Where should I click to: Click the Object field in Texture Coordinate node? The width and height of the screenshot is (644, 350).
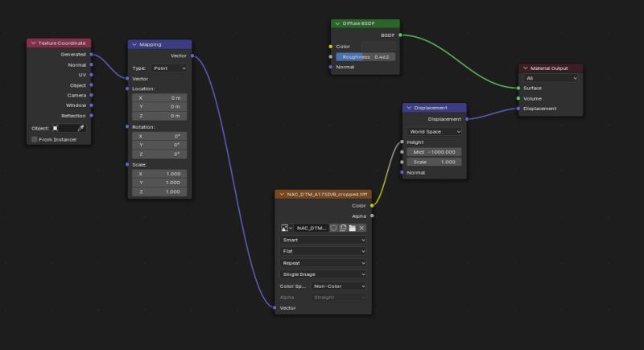[x=68, y=128]
